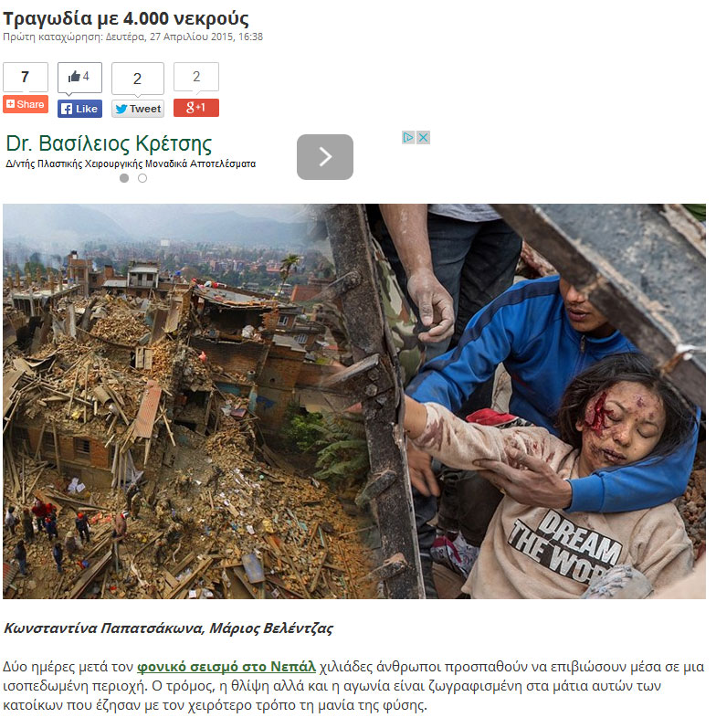
Task: Open the Dr. Βασίλειος Κρέτσης ad link
Action: (x=109, y=144)
